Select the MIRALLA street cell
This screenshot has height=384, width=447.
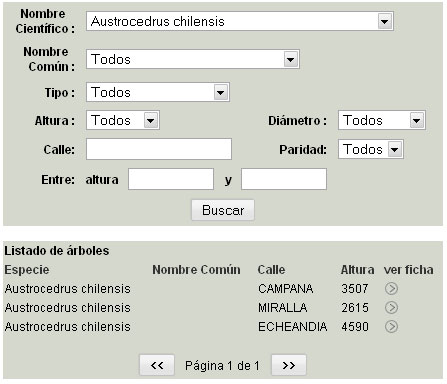tap(282, 308)
